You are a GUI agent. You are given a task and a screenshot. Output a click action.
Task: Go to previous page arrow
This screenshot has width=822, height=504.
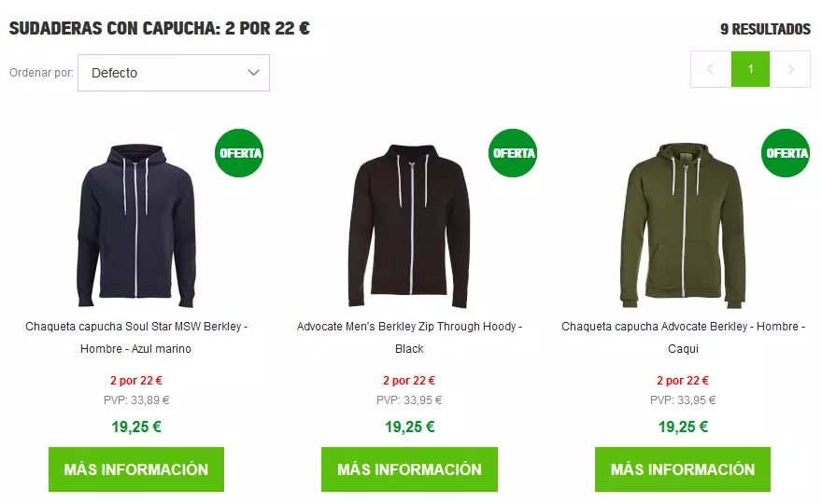[x=711, y=69]
